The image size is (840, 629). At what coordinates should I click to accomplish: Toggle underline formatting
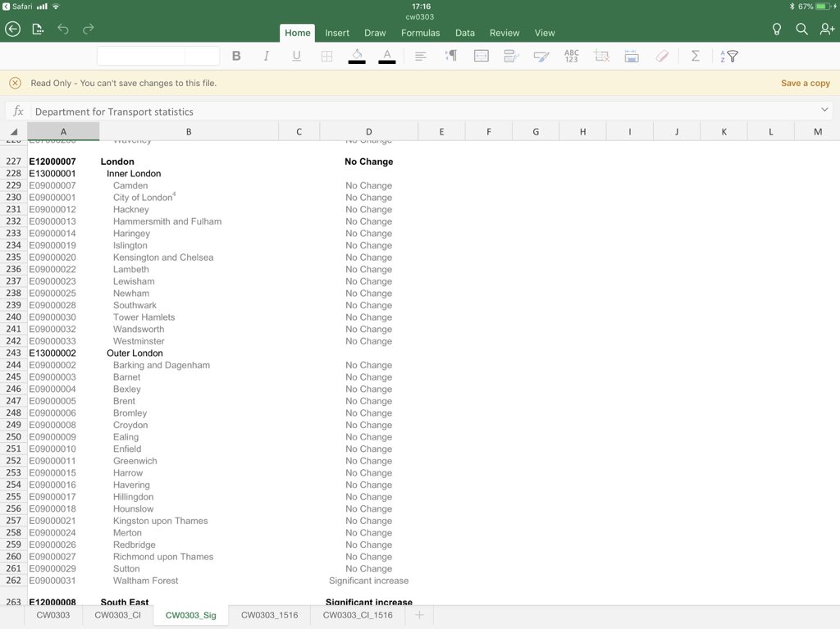coord(296,56)
